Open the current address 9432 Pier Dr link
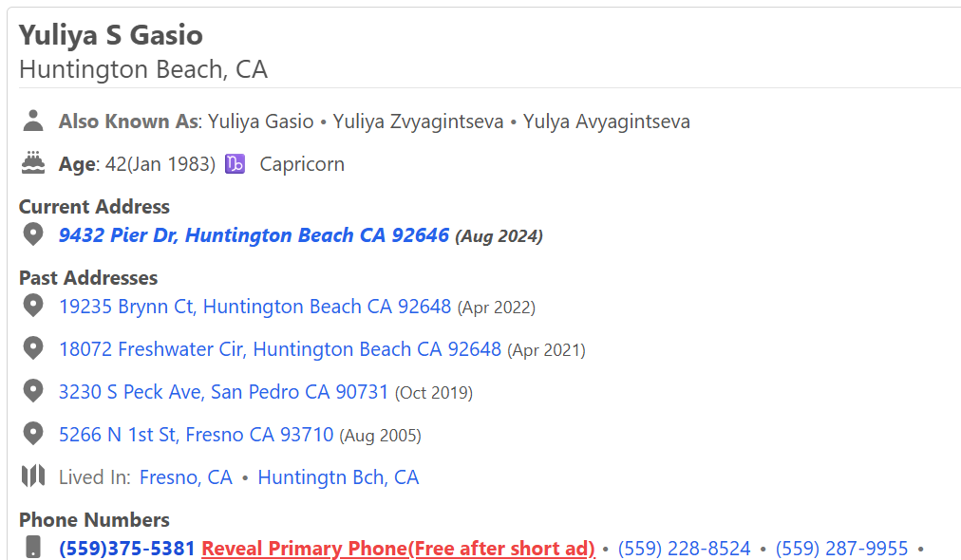 (254, 235)
